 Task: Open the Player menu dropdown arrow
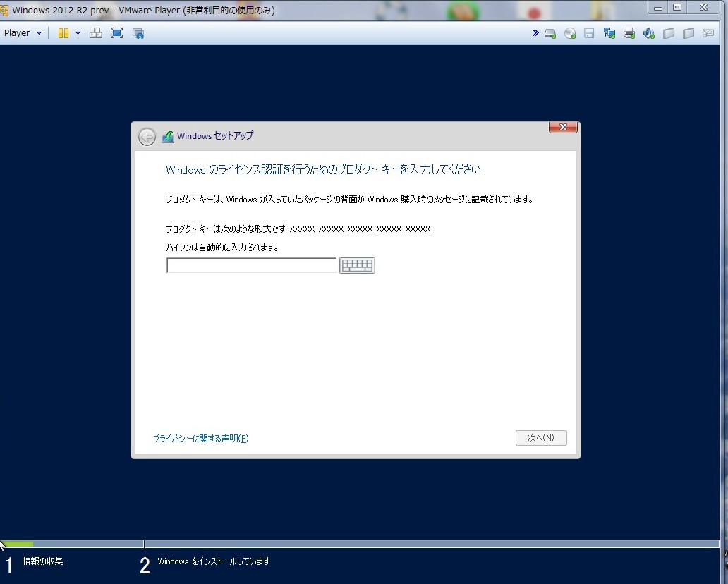[40, 32]
